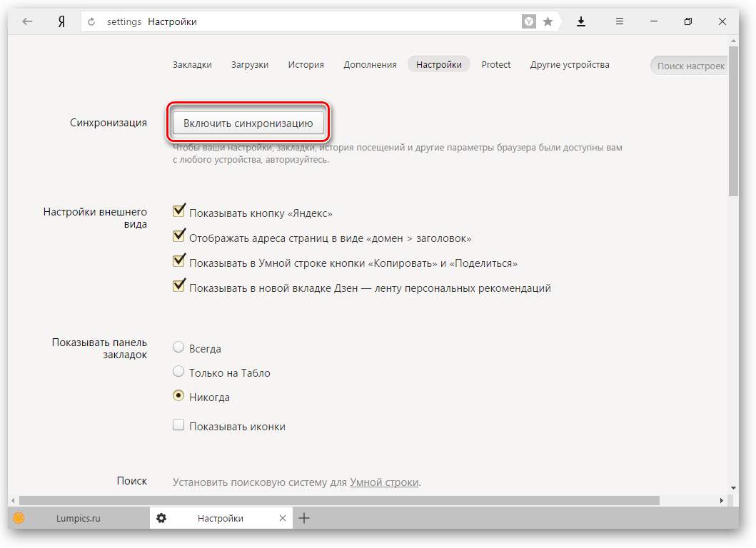Open a new tab with the plus icon
The image size is (756, 548).
point(304,518)
